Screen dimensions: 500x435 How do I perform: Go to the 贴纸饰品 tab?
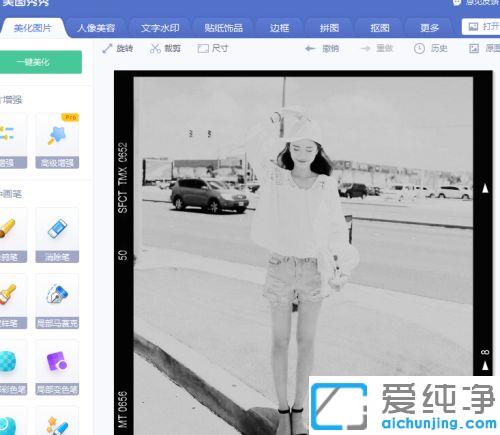(223, 28)
